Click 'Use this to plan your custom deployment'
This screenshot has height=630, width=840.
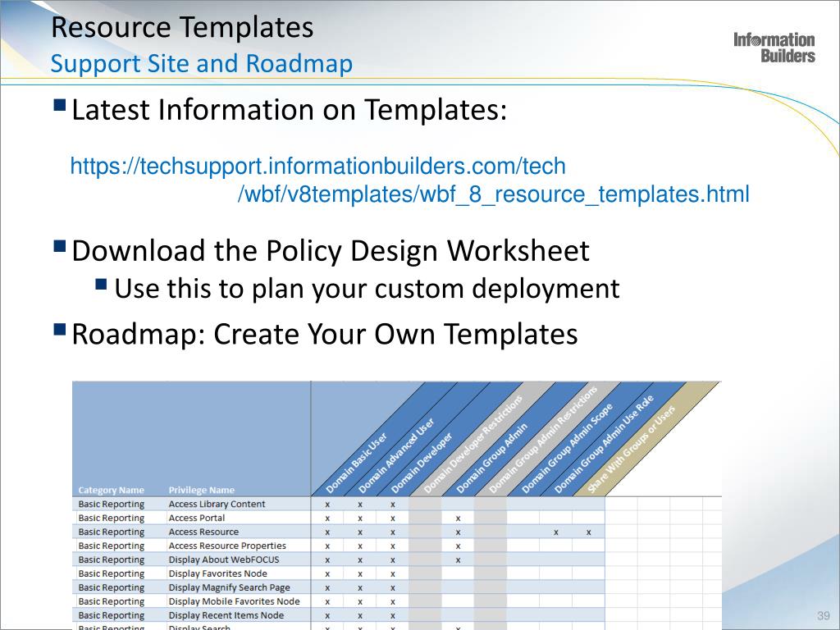point(367,288)
